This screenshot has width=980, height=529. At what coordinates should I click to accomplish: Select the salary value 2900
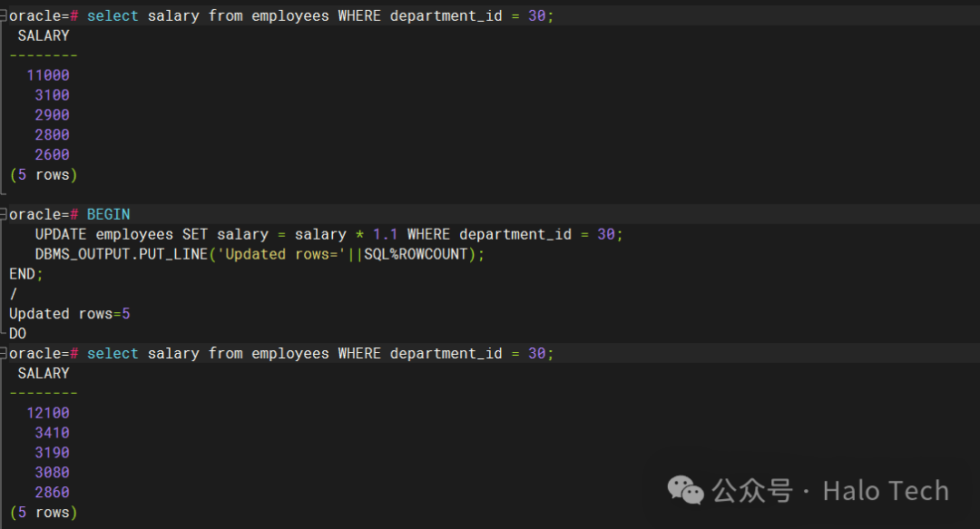coord(53,115)
